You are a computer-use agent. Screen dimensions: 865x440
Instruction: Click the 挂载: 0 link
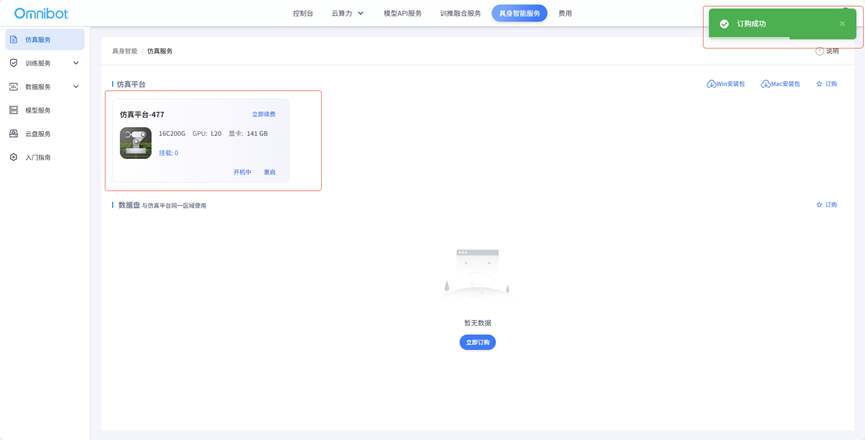(x=168, y=153)
